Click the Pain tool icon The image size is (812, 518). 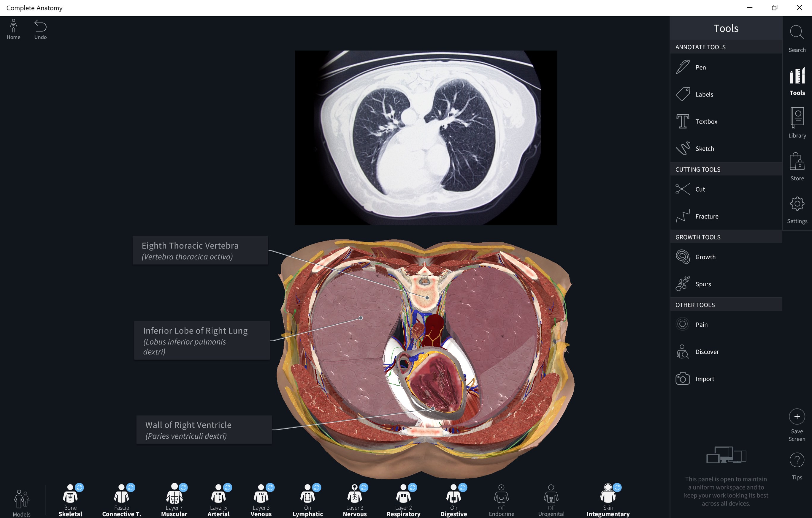click(682, 324)
